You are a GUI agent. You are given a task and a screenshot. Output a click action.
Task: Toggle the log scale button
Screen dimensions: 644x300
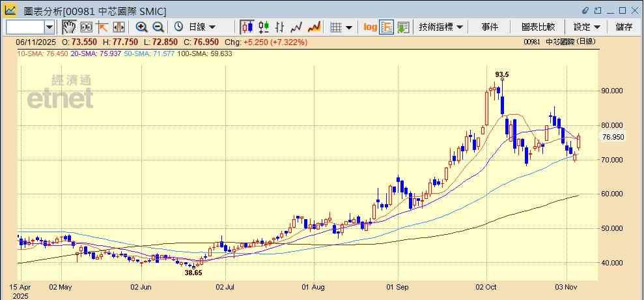pos(370,27)
